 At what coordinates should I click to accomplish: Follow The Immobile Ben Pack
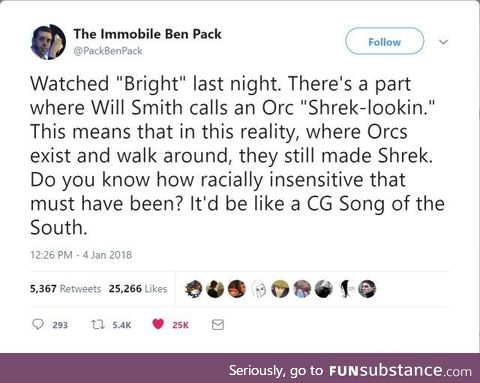385,42
